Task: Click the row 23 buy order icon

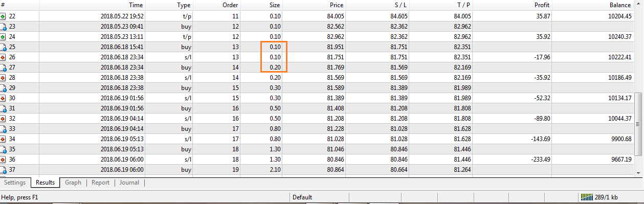Action: click(x=3, y=26)
